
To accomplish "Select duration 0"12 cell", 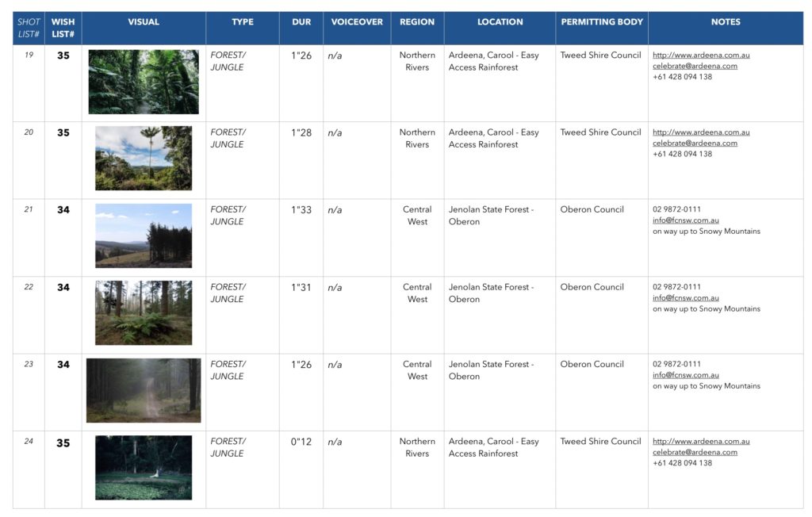I will click(x=301, y=470).
